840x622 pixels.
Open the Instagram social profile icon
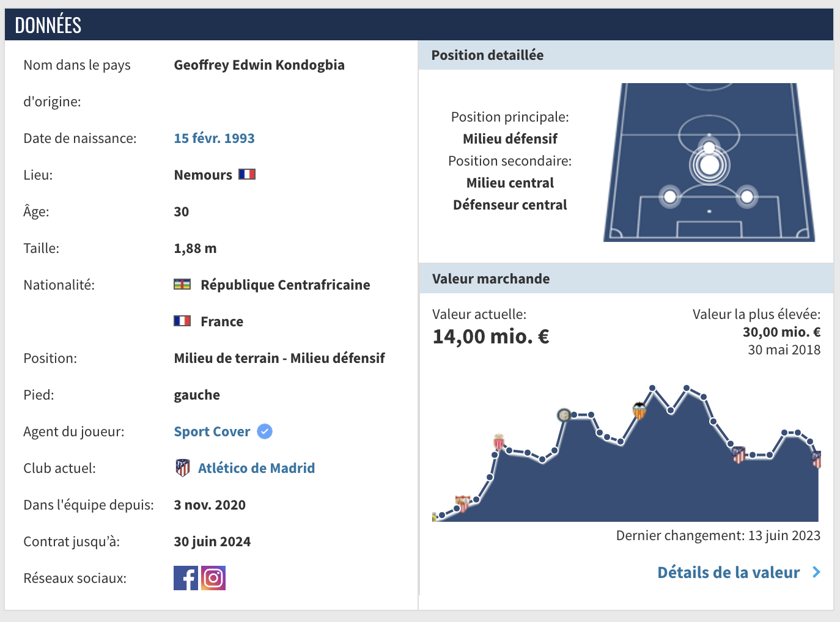point(213,578)
